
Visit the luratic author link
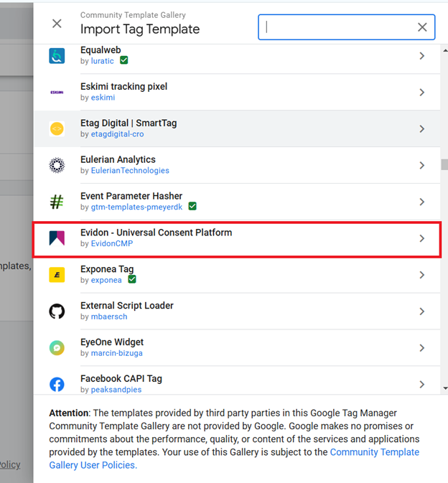tap(102, 61)
